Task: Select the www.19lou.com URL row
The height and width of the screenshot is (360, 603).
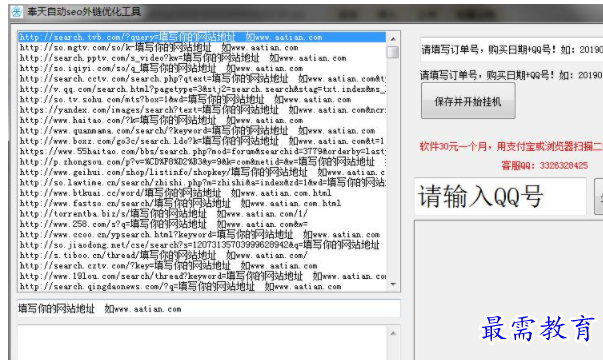Action: pos(202,276)
